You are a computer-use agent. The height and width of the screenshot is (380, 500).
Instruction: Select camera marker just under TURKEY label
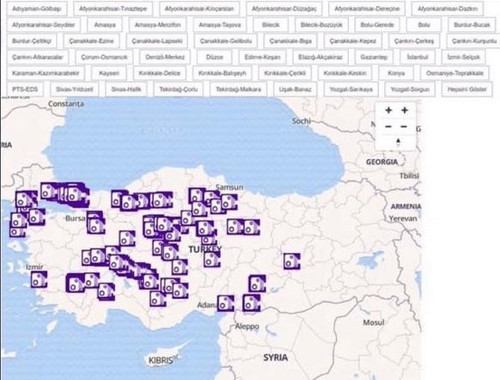coord(212,259)
